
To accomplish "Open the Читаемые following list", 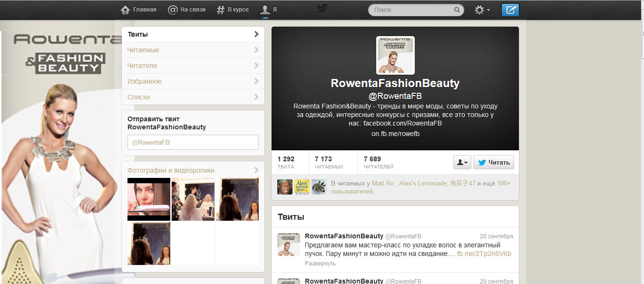I will tap(193, 50).
